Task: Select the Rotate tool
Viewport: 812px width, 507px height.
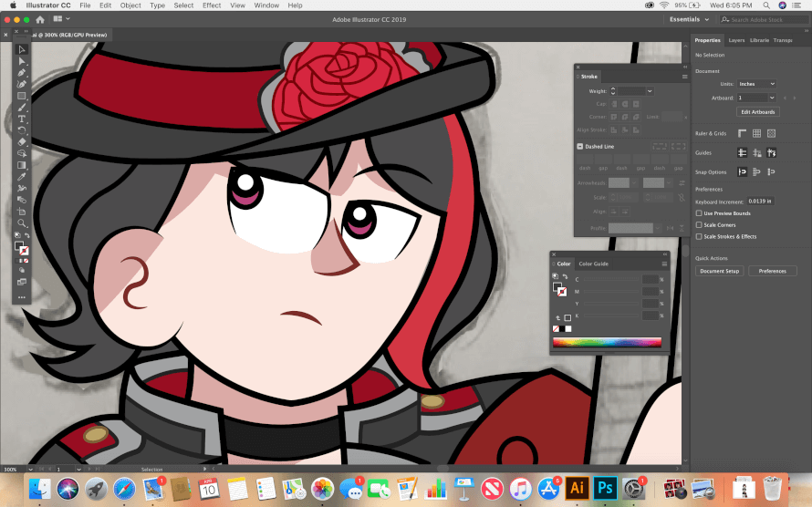Action: point(21,130)
